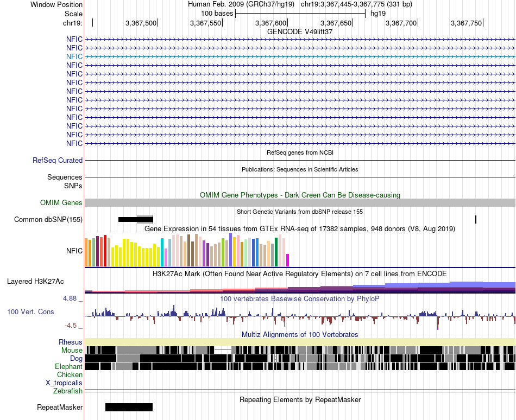Screen dimensions: 516x420
Task: Click the chr19:3,367,445-3,367,775 (331 bp) position text
Action: (356, 4)
